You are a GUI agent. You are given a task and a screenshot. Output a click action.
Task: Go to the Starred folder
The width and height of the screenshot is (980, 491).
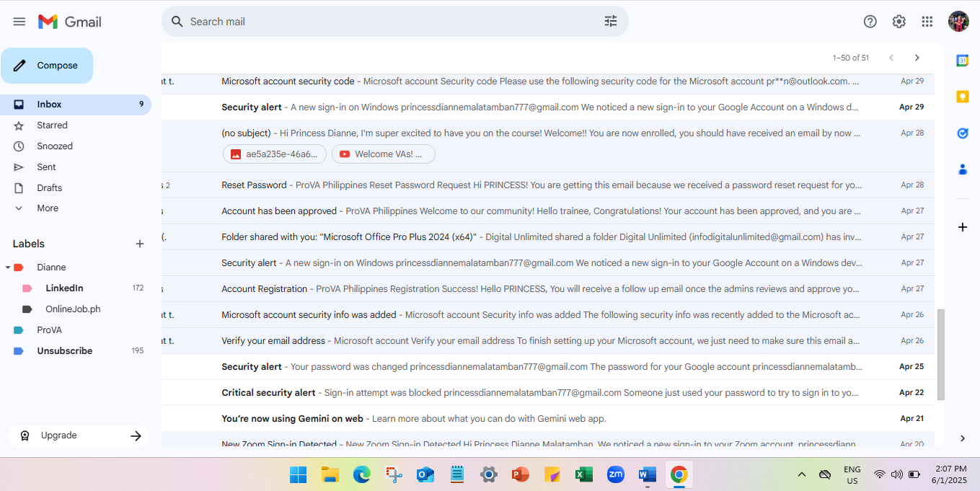[x=52, y=125]
